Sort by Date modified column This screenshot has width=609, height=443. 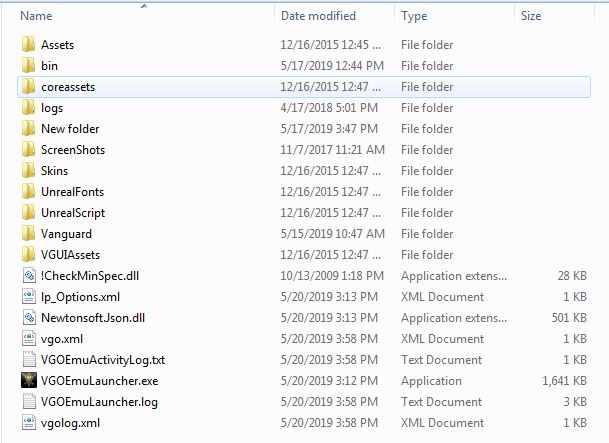[318, 16]
